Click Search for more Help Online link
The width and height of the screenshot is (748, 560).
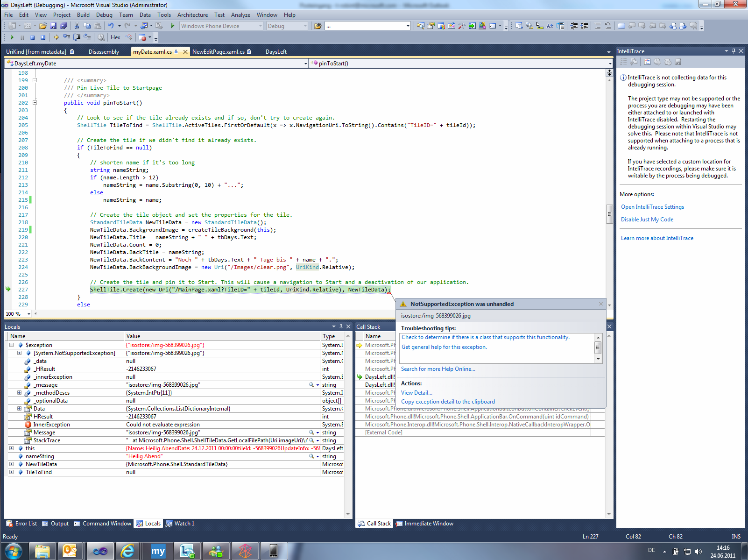(438, 369)
